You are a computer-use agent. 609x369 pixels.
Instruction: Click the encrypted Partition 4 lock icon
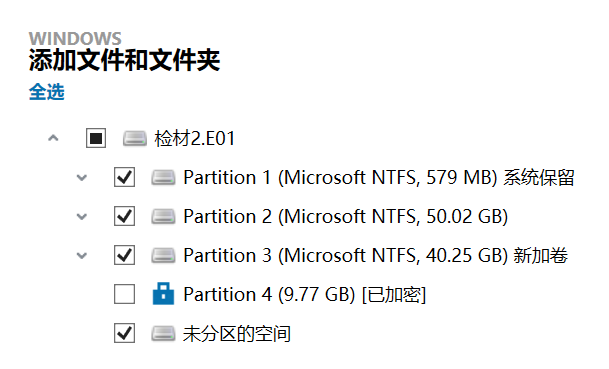click(163, 294)
